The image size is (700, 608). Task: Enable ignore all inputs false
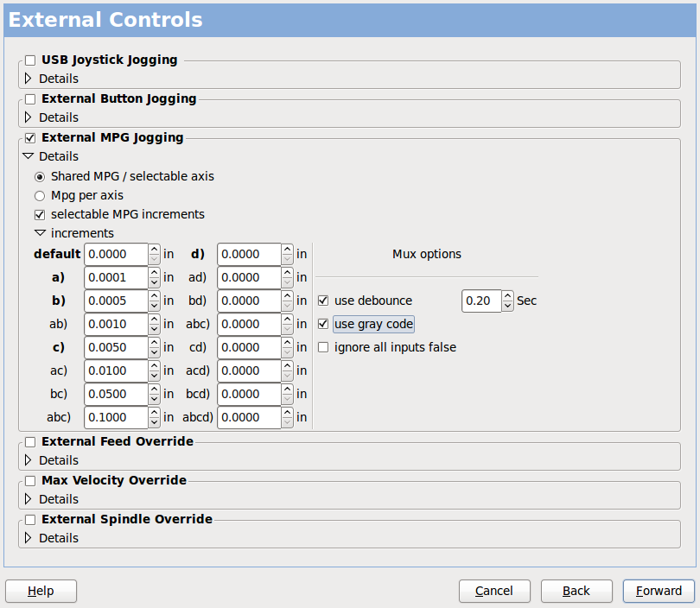click(324, 347)
